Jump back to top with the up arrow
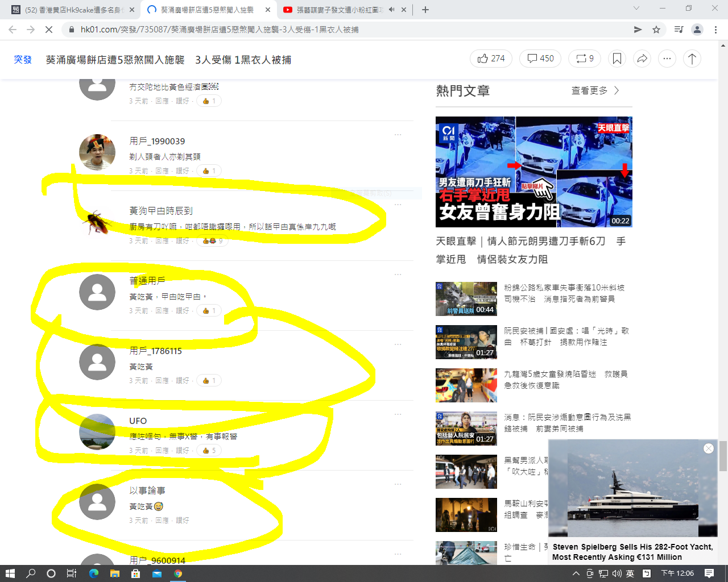 tap(692, 59)
